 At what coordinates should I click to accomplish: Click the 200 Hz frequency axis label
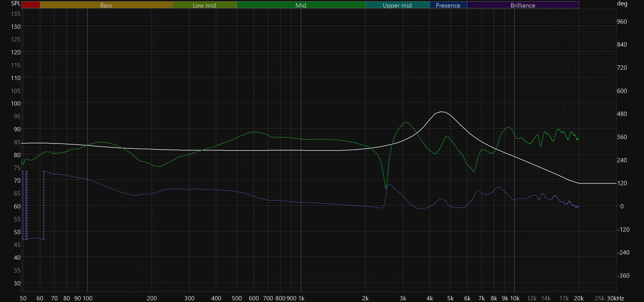tap(152, 298)
